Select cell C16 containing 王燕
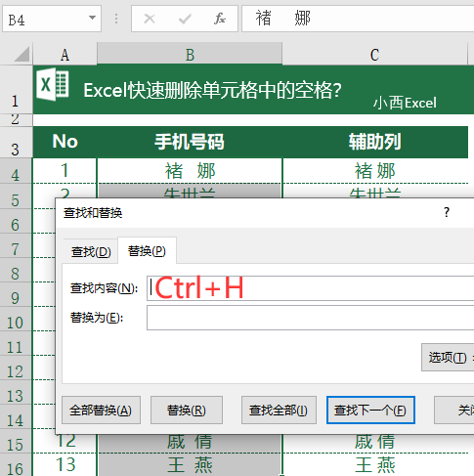Screen dimensions: 474x476 (x=375, y=465)
